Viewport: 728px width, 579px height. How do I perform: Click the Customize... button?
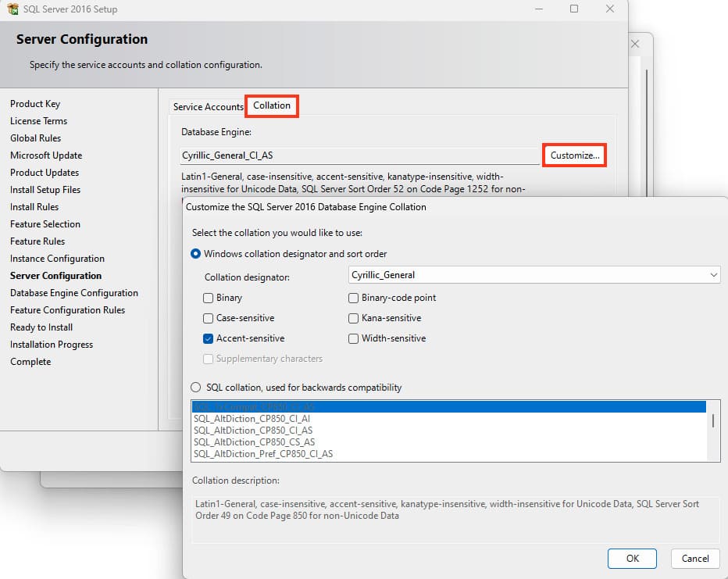(575, 155)
